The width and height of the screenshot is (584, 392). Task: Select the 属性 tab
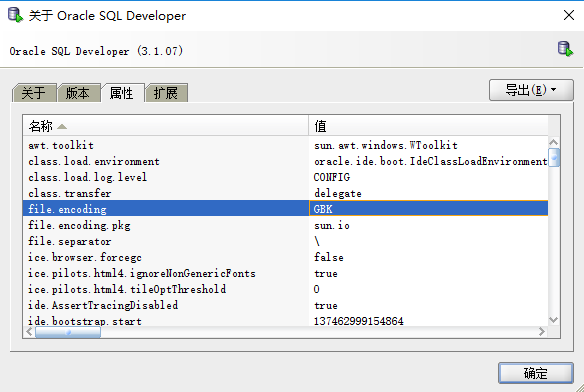[122, 93]
